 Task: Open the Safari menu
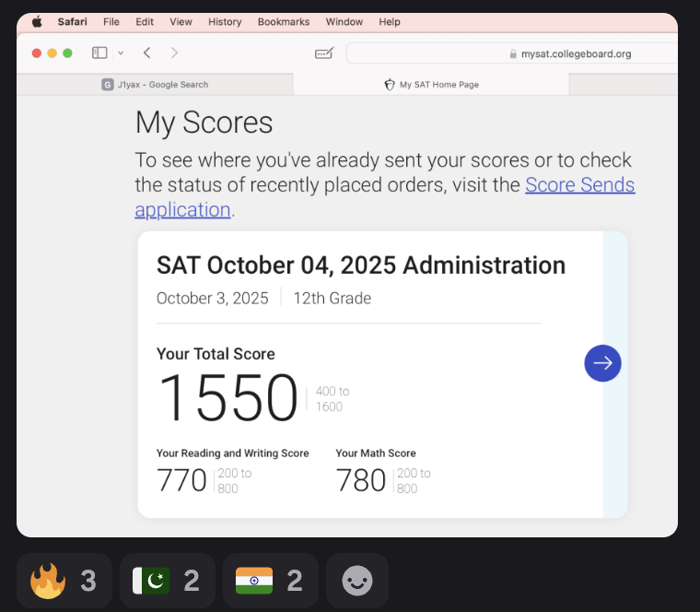[73, 21]
